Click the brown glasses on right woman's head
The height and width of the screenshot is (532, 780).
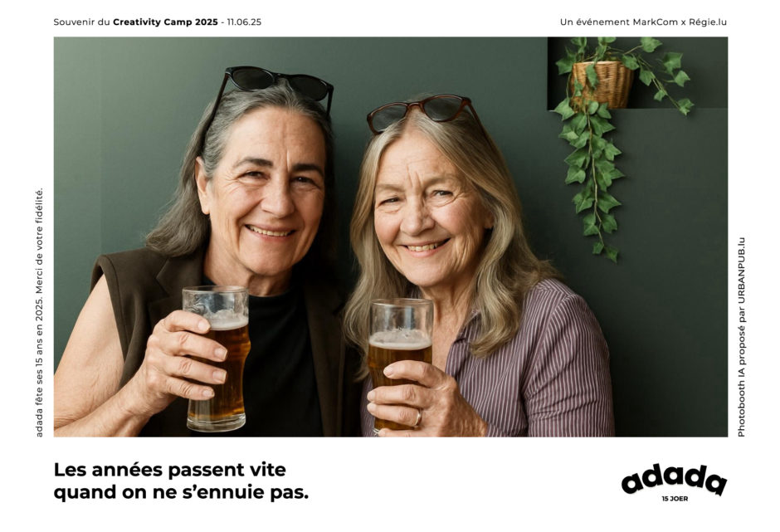[422, 112]
